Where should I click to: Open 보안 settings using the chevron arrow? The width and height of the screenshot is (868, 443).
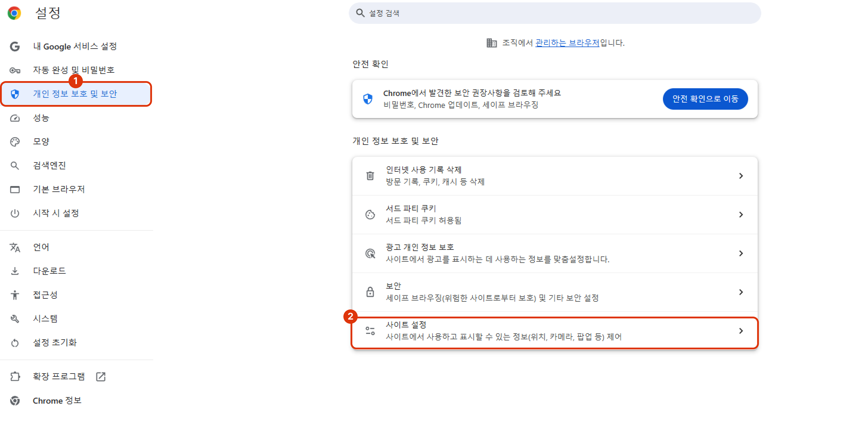(741, 292)
